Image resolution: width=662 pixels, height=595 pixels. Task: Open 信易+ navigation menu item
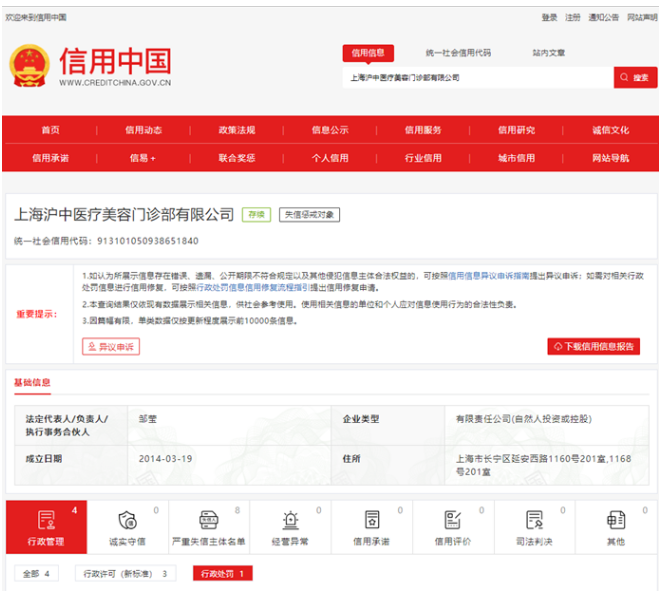tap(143, 158)
